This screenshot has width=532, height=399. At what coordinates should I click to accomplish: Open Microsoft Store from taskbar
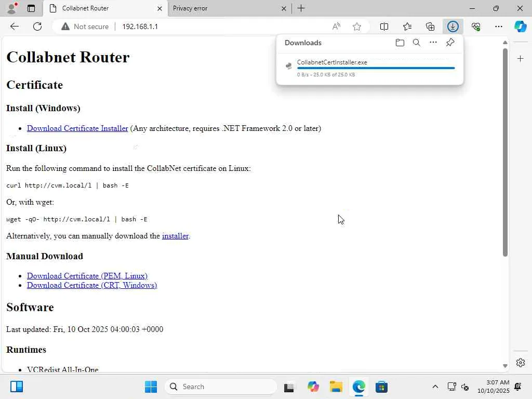tap(381, 387)
